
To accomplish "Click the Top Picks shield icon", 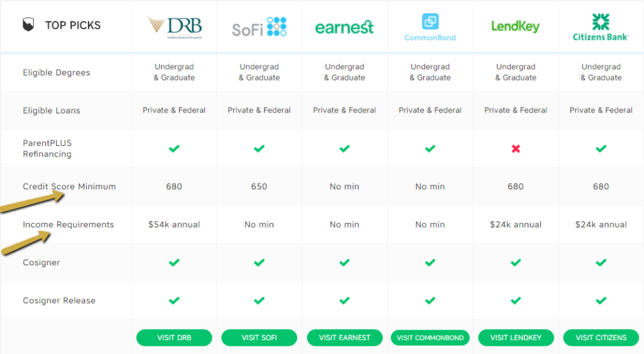I will (28, 25).
